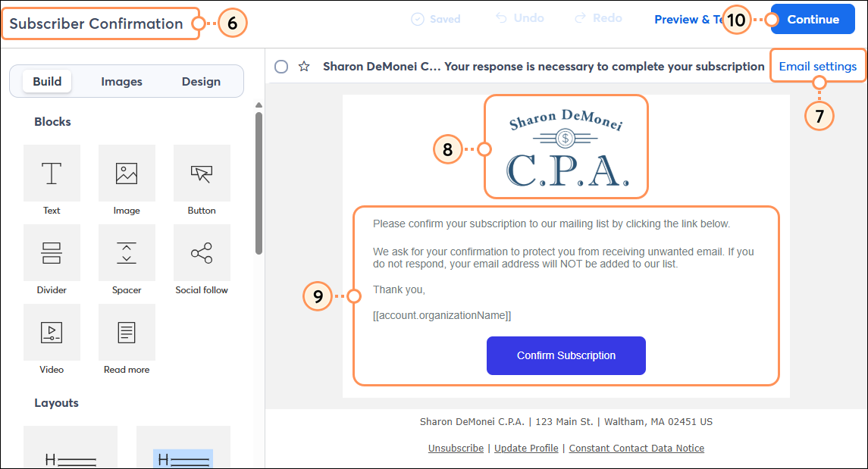This screenshot has height=469, width=868.
Task: Select the circle checkbox next to email subject
Action: [280, 67]
